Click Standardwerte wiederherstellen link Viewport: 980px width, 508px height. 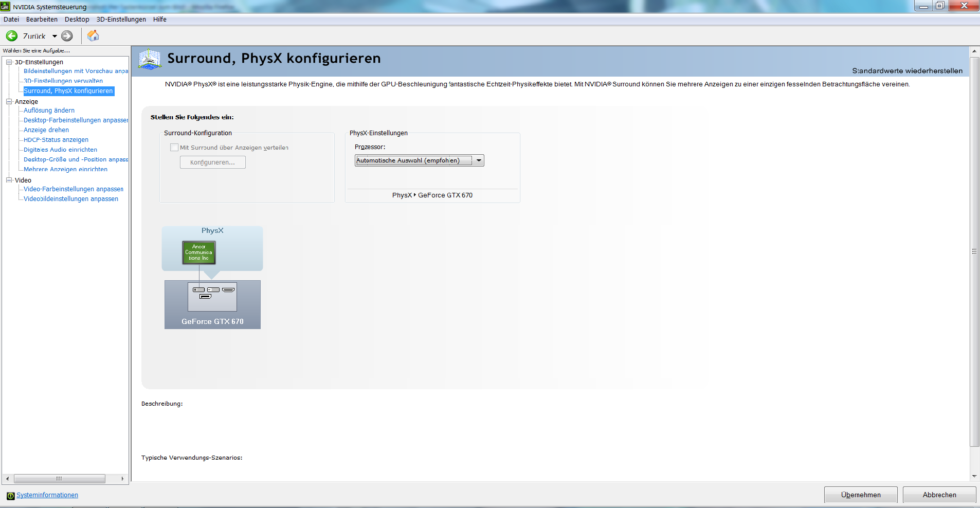tap(908, 71)
